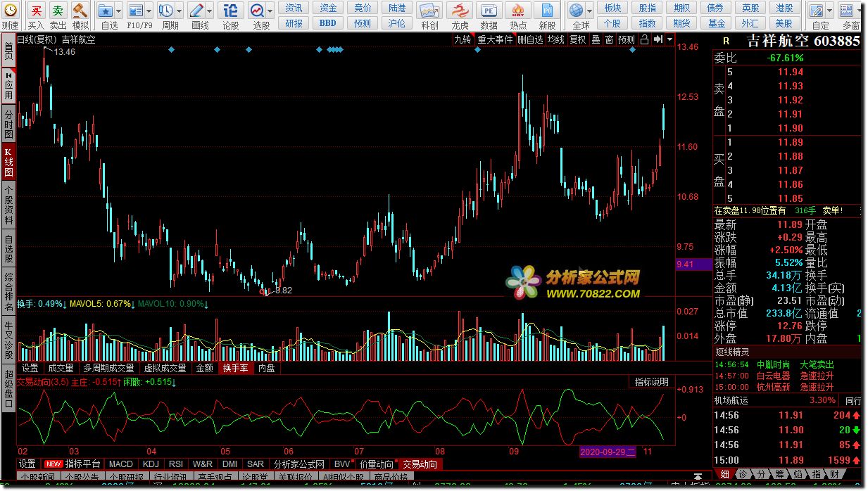This screenshot has width=868, height=491.
Task: Toggle the chart lock icon
Action: 644,39
